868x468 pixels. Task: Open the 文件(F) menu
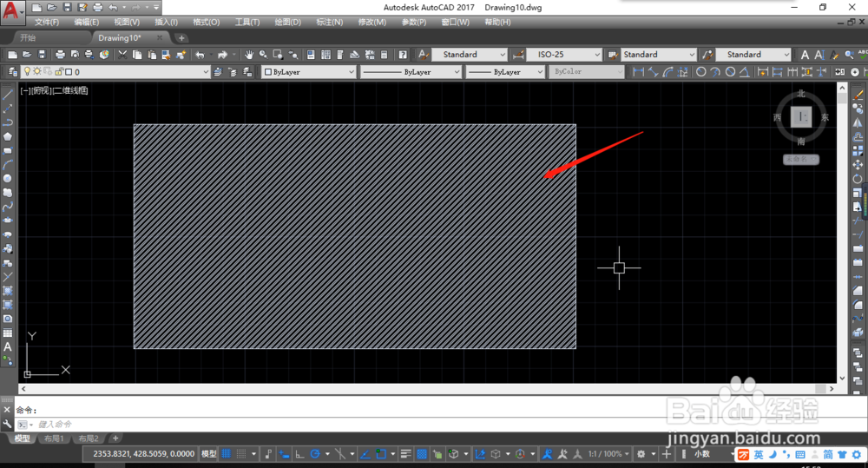(47, 23)
